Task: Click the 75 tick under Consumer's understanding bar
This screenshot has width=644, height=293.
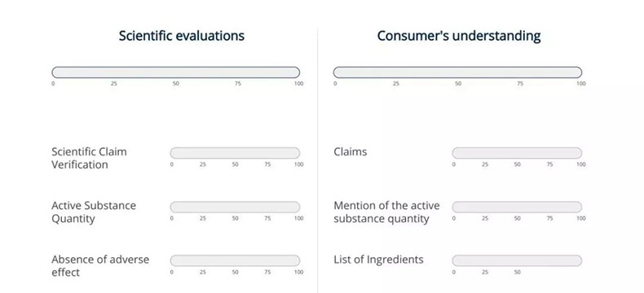Action: click(x=520, y=84)
